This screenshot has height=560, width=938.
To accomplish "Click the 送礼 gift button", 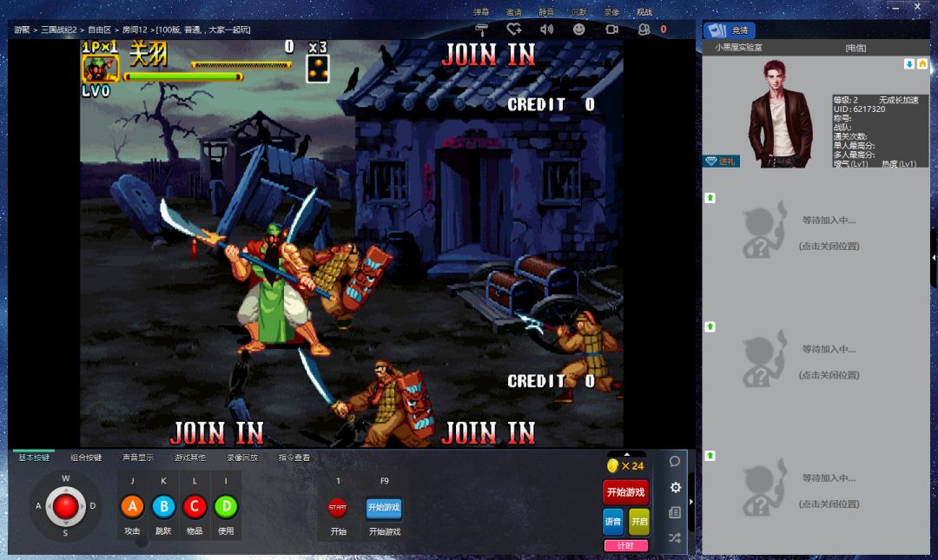I will click(x=722, y=161).
